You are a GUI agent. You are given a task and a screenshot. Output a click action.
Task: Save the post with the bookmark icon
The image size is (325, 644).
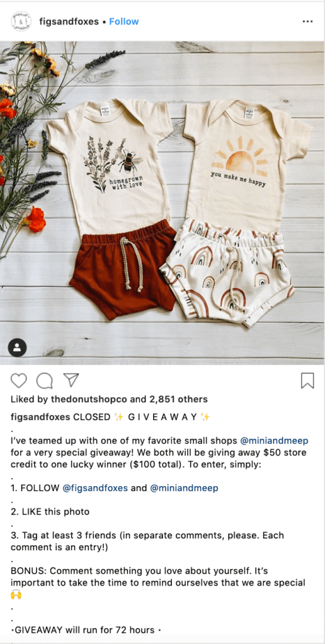click(x=307, y=380)
